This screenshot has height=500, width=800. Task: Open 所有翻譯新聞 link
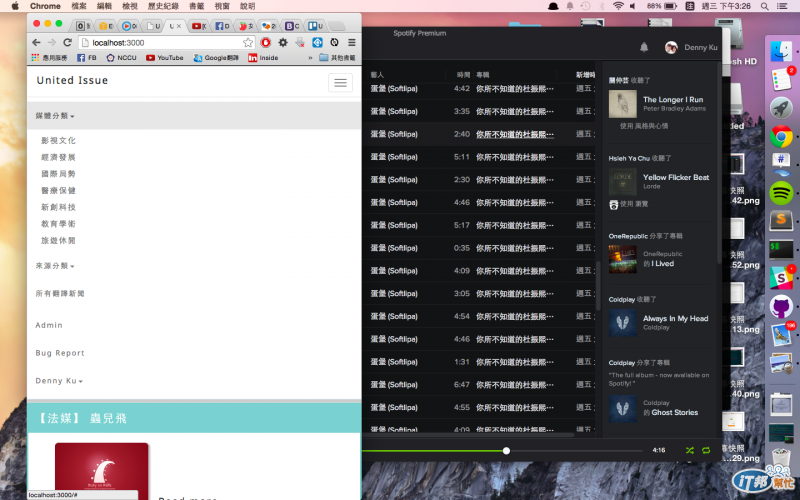pos(60,293)
